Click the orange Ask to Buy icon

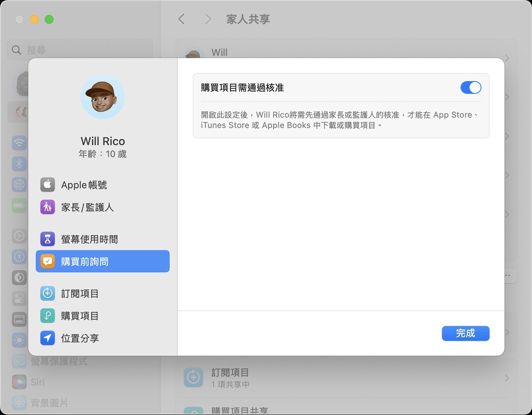click(47, 262)
